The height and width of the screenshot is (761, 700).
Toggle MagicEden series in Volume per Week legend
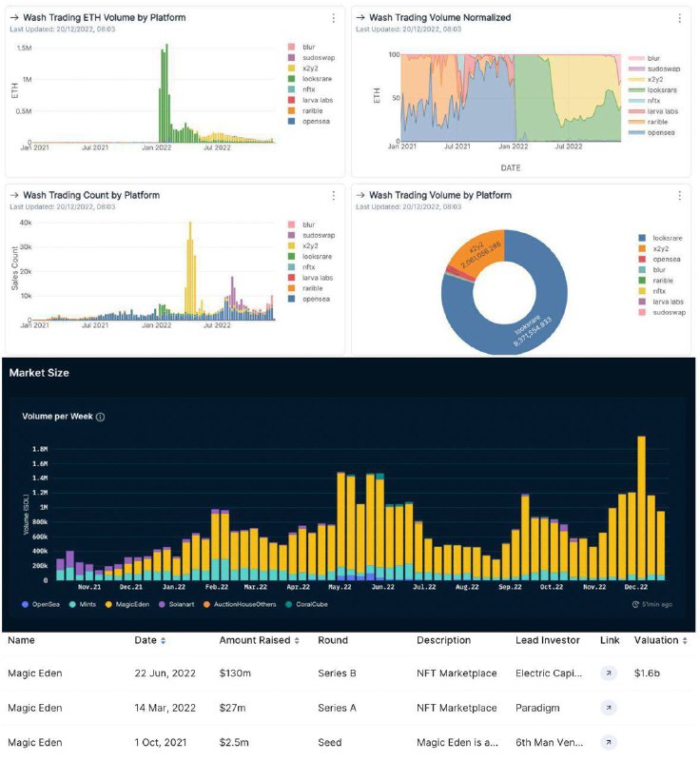(127, 604)
